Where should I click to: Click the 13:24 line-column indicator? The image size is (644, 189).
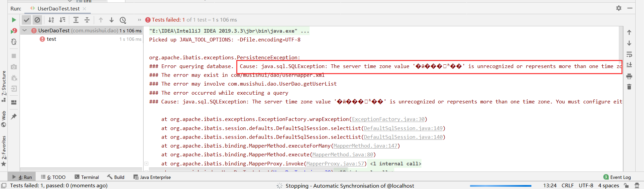click(550, 186)
